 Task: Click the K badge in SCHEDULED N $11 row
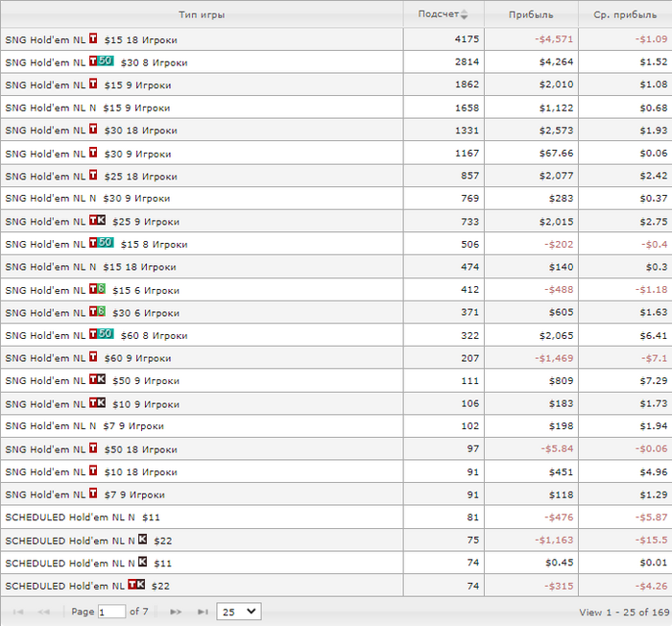pyautogui.click(x=143, y=562)
